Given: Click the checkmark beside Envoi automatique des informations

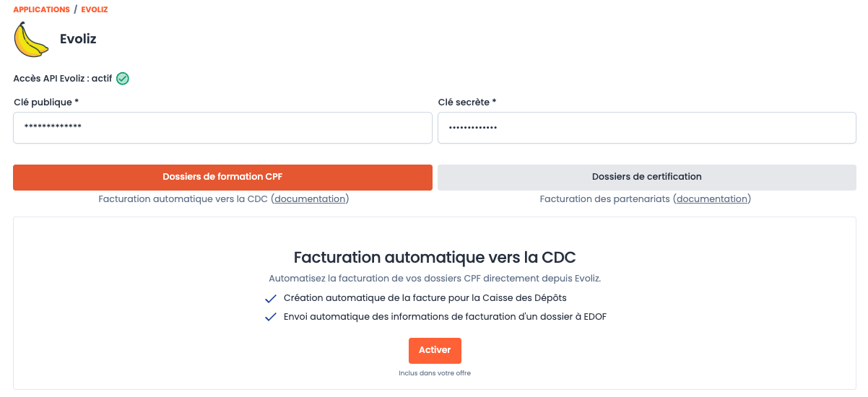Looking at the screenshot, I should (x=271, y=317).
